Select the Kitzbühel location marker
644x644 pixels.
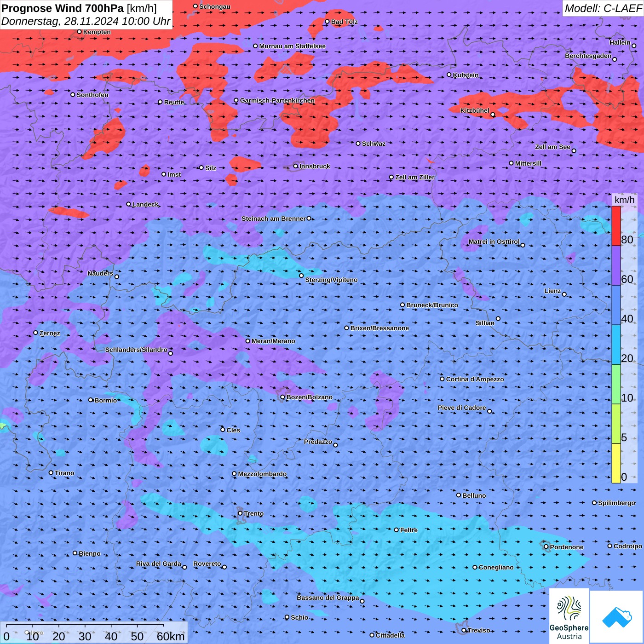pos(493,115)
